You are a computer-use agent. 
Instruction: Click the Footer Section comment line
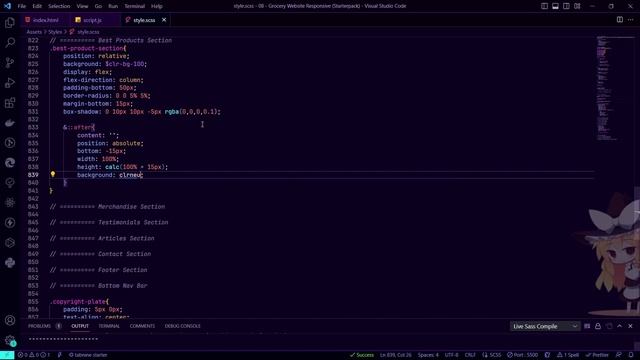98,270
